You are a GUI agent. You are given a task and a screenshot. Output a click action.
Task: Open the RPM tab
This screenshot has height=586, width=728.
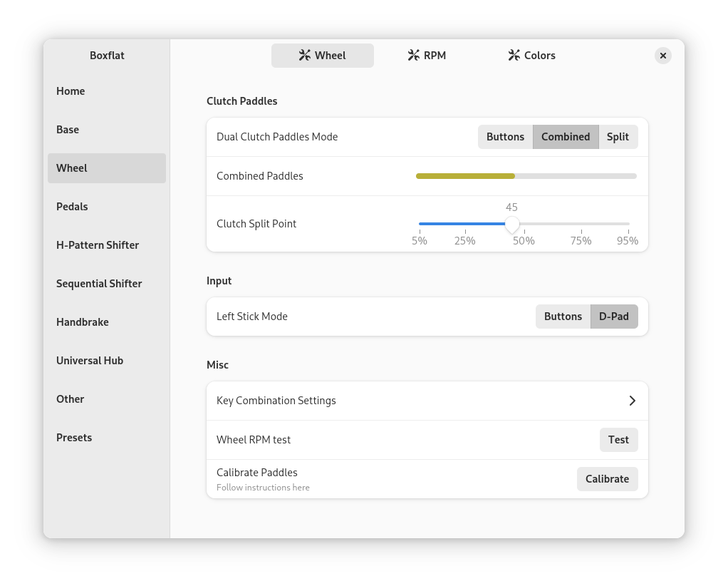point(427,56)
